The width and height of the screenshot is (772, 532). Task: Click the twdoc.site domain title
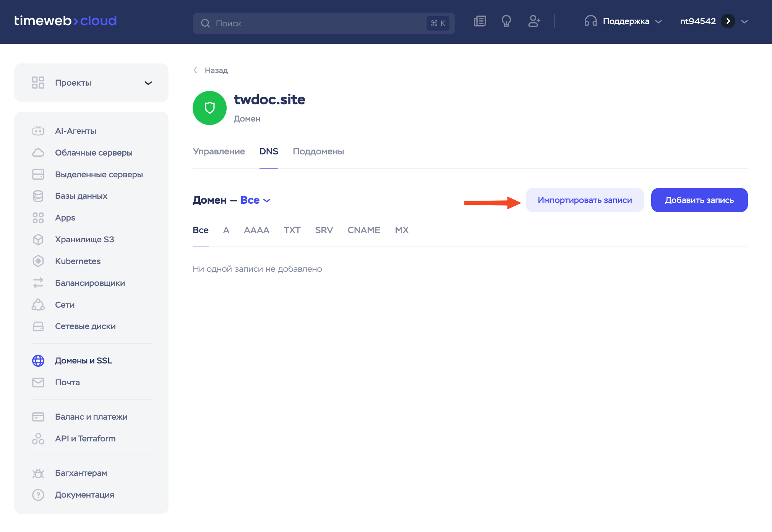(x=269, y=99)
